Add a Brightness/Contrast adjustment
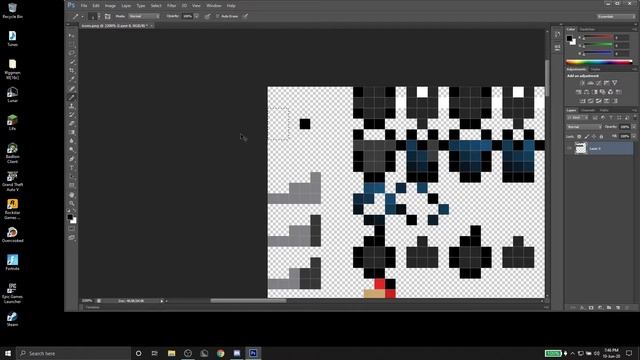Image resolution: width=640 pixels, height=360 pixels. tap(582, 83)
